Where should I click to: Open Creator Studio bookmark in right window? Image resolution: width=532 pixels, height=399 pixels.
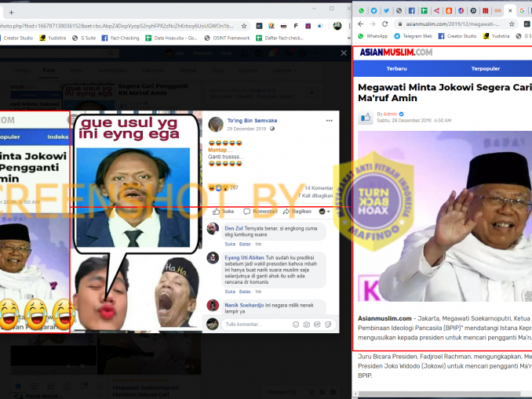point(457,36)
